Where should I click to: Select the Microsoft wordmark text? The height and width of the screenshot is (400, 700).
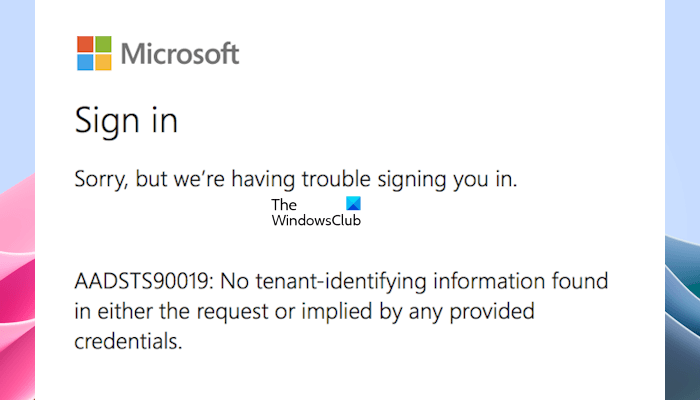coord(181,53)
